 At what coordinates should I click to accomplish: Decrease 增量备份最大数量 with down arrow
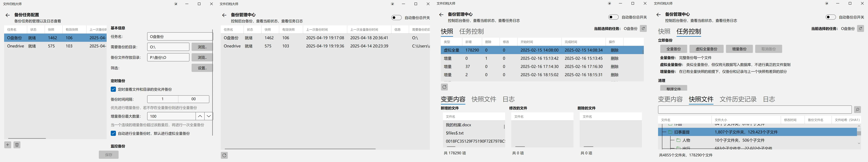click(209, 116)
